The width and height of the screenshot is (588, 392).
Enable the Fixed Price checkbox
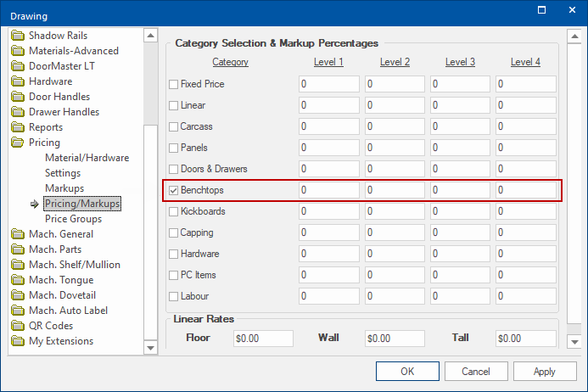click(x=173, y=84)
